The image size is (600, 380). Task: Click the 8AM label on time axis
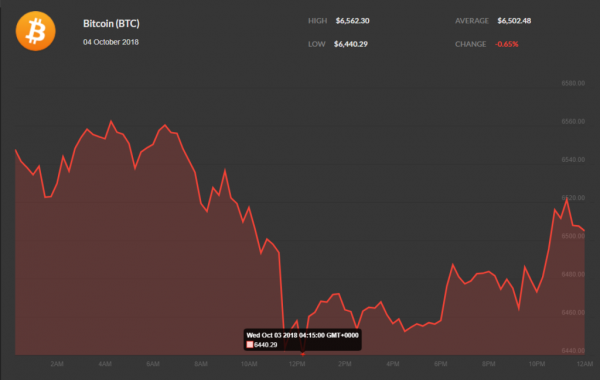201,364
